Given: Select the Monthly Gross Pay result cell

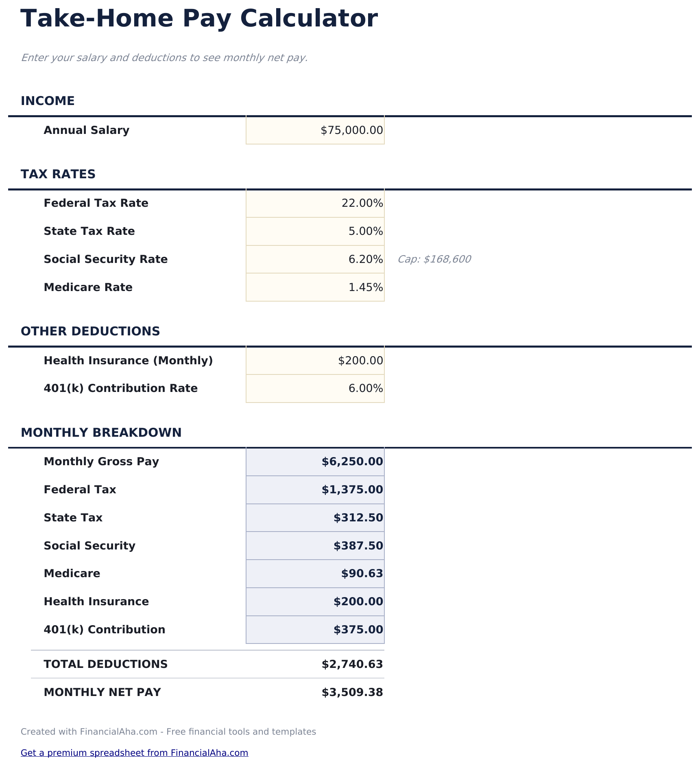Looking at the screenshot, I should tap(315, 462).
